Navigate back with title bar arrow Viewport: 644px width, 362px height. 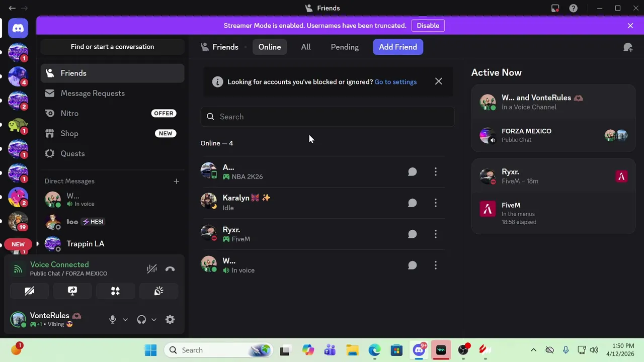(x=12, y=8)
